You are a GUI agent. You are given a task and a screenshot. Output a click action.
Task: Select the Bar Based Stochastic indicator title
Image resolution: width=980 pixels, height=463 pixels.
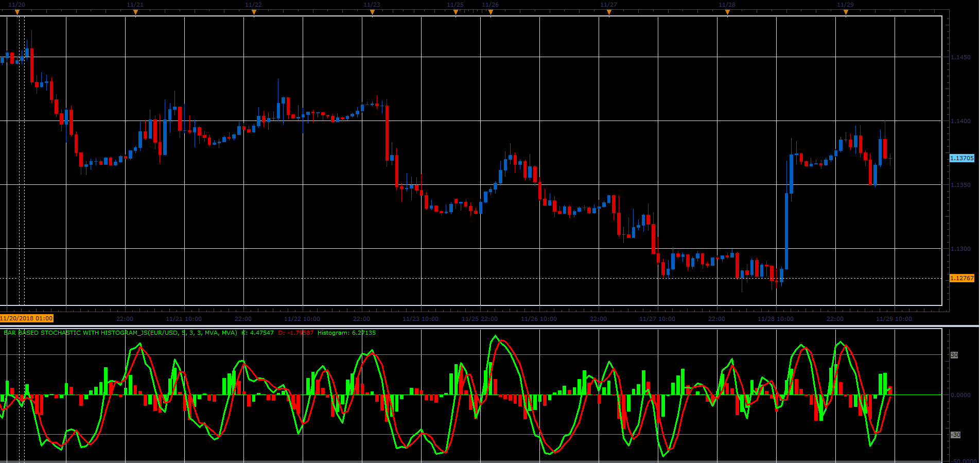click(120, 333)
